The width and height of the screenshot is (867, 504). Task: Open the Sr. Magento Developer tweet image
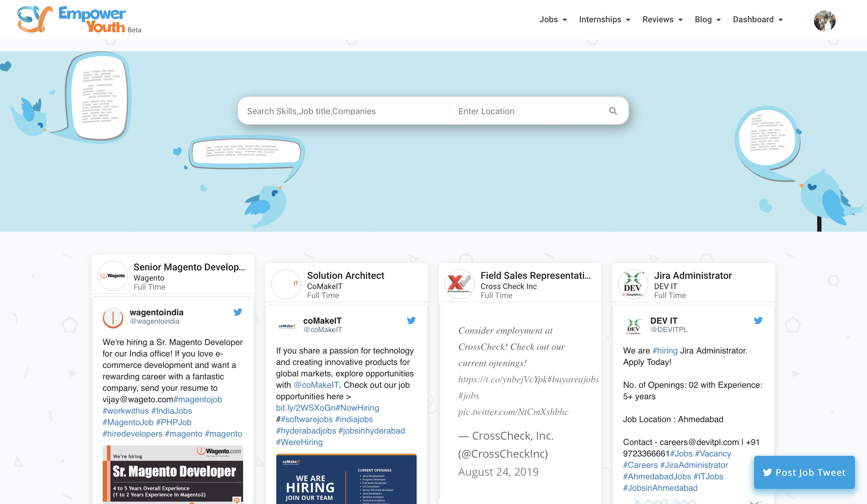pos(173,474)
